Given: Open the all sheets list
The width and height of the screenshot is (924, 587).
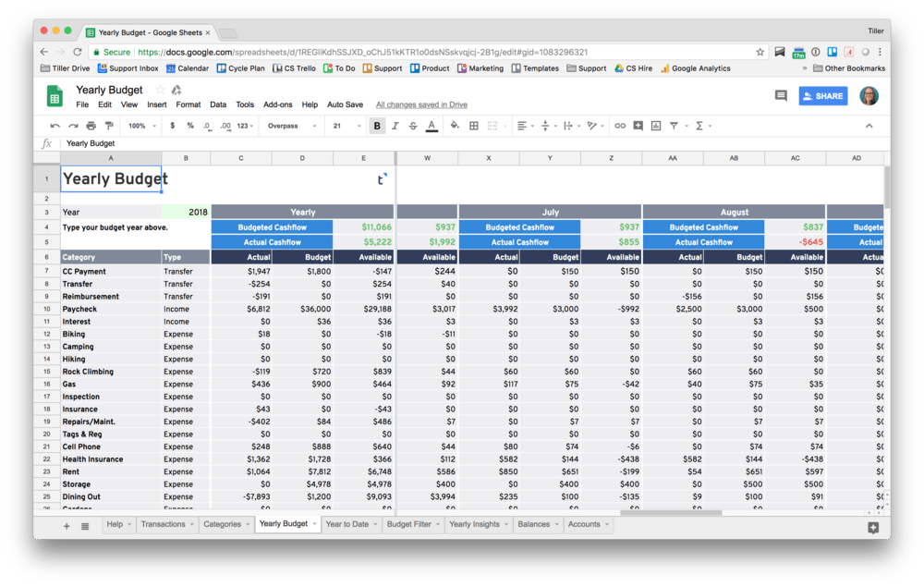Looking at the screenshot, I should point(85,526).
